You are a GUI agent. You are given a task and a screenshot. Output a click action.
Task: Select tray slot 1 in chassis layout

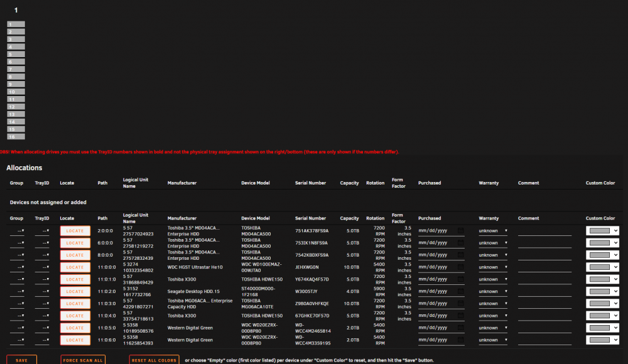[x=16, y=24]
